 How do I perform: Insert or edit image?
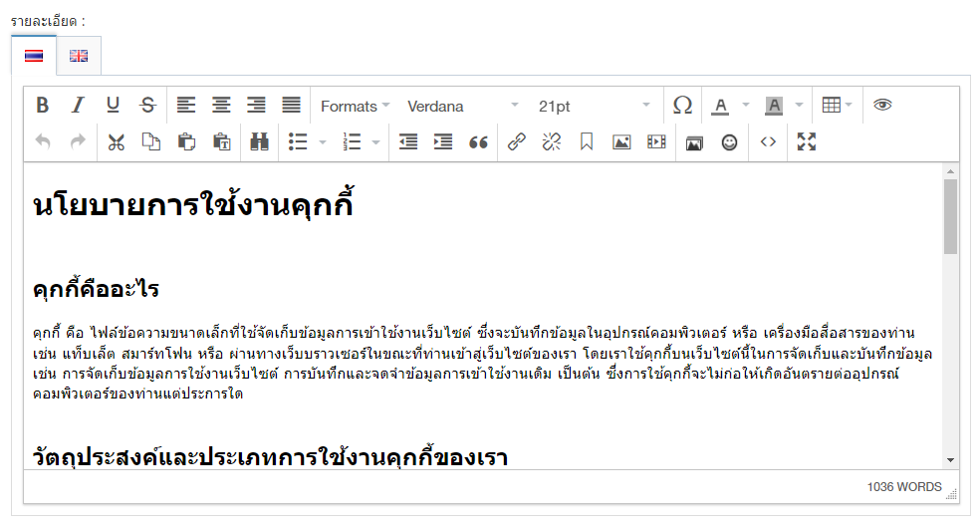[621, 141]
